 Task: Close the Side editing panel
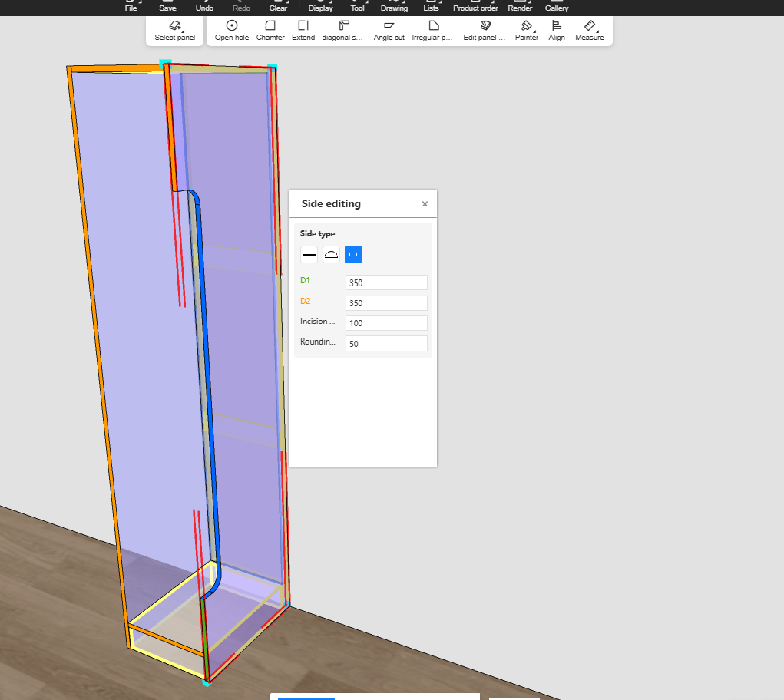425,204
